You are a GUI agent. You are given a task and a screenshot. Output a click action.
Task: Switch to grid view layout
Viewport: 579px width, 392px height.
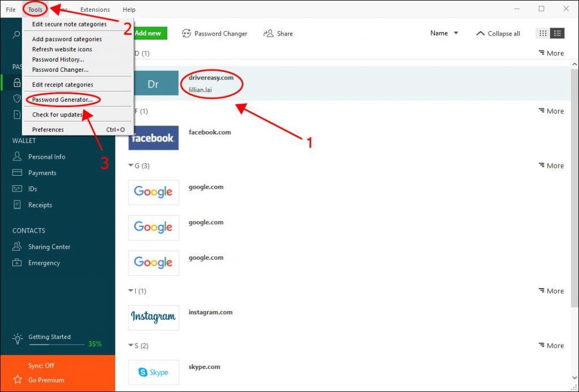point(542,33)
